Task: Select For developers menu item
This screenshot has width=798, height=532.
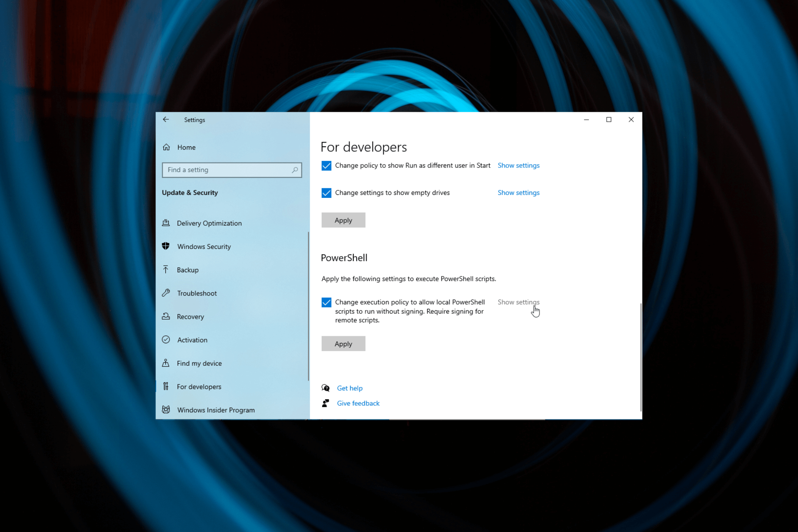Action: 199,386
